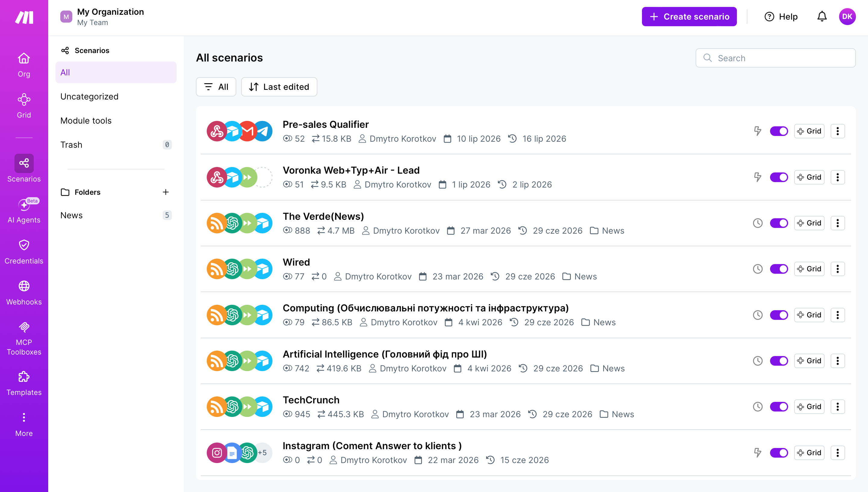868x492 pixels.
Task: Open the Org home section
Action: pyautogui.click(x=24, y=65)
